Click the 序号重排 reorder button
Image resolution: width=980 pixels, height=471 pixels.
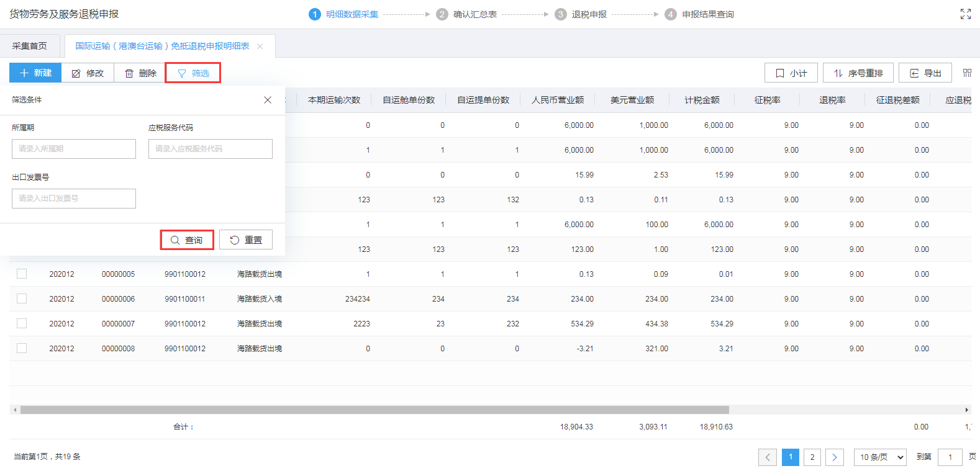coord(858,73)
